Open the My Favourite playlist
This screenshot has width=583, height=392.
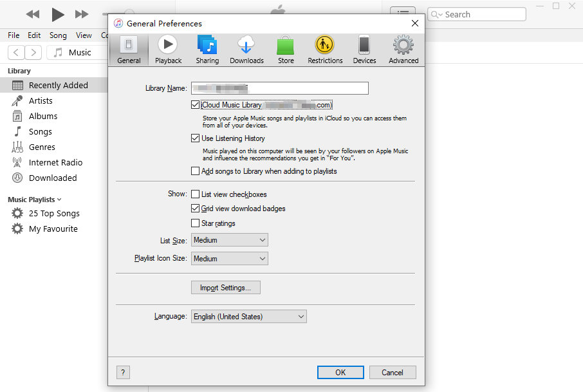tap(54, 229)
